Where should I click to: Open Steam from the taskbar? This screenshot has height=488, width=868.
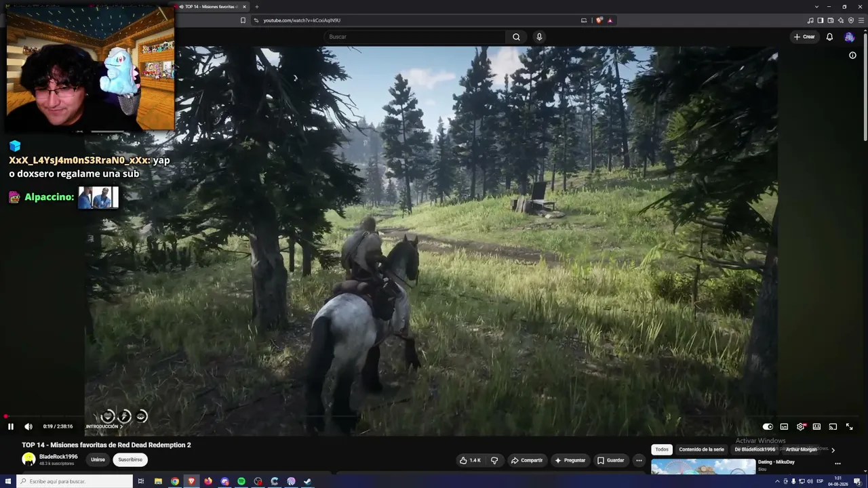[307, 481]
